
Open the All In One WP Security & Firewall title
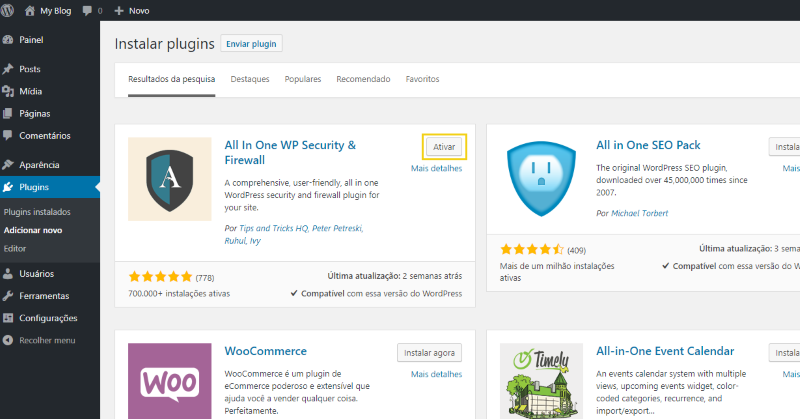click(x=290, y=153)
